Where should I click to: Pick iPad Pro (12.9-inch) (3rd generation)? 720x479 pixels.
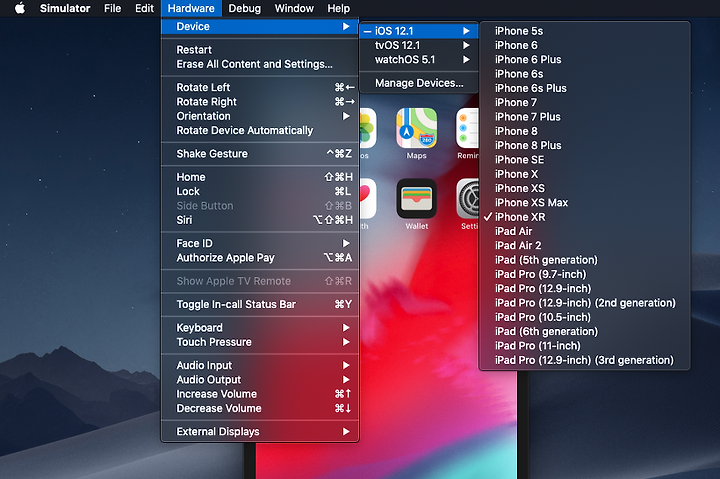click(585, 360)
